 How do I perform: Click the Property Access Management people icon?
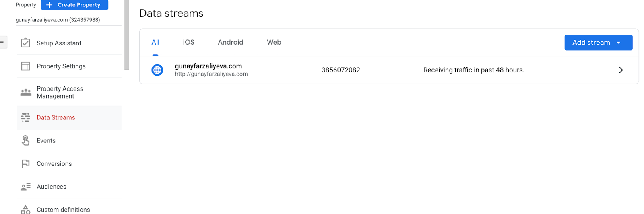point(26,92)
